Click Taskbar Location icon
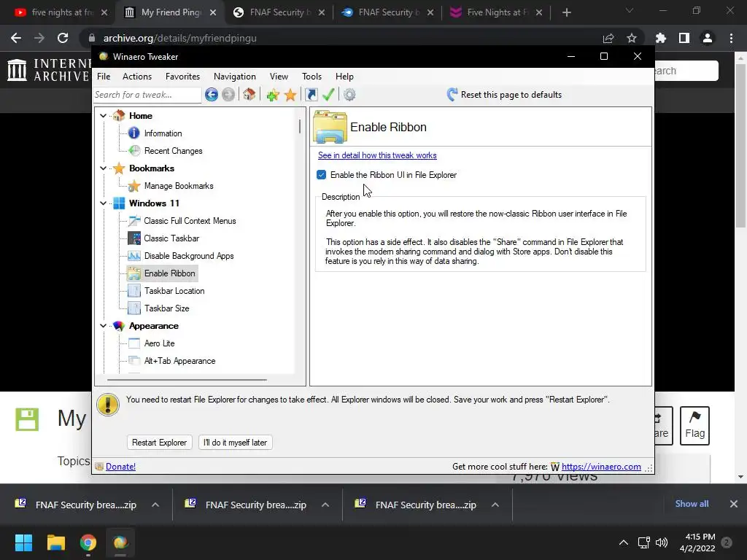 click(134, 290)
